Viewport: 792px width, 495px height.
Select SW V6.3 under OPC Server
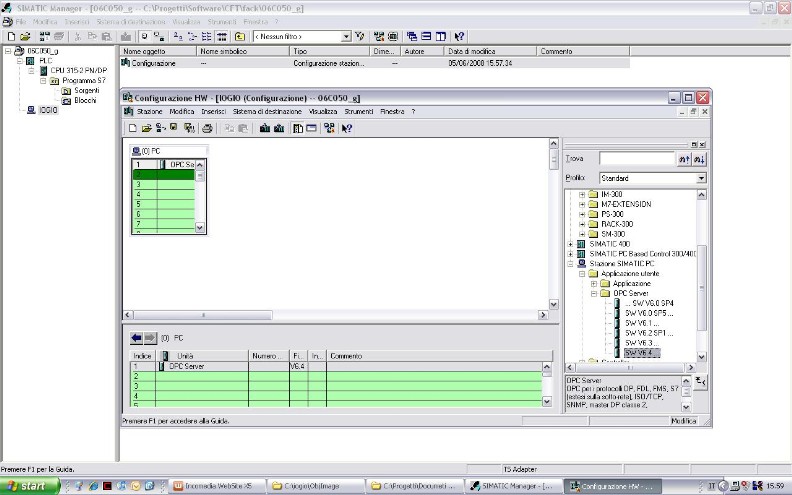coord(642,343)
